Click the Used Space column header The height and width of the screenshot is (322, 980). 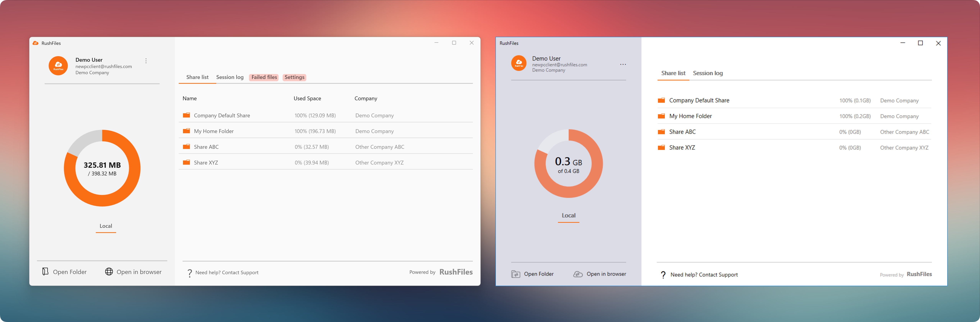pyautogui.click(x=307, y=99)
